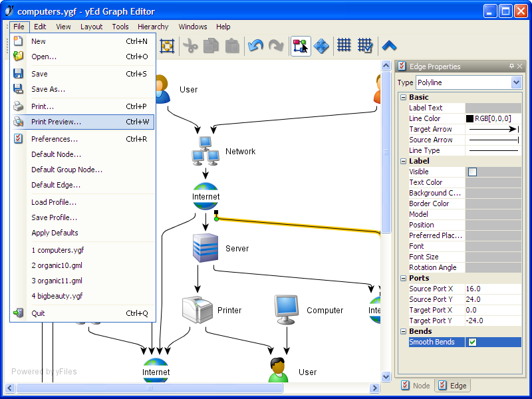
Task: Choose Print... from the File menu
Action: [82, 106]
